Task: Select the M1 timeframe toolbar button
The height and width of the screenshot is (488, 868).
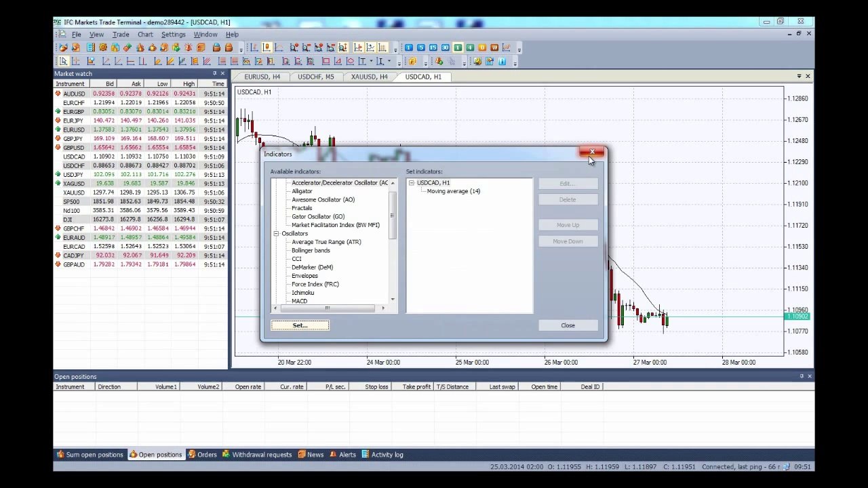Action: 409,47
